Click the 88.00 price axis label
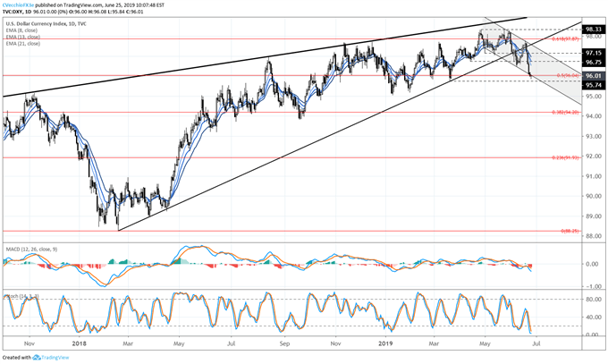 (594, 236)
